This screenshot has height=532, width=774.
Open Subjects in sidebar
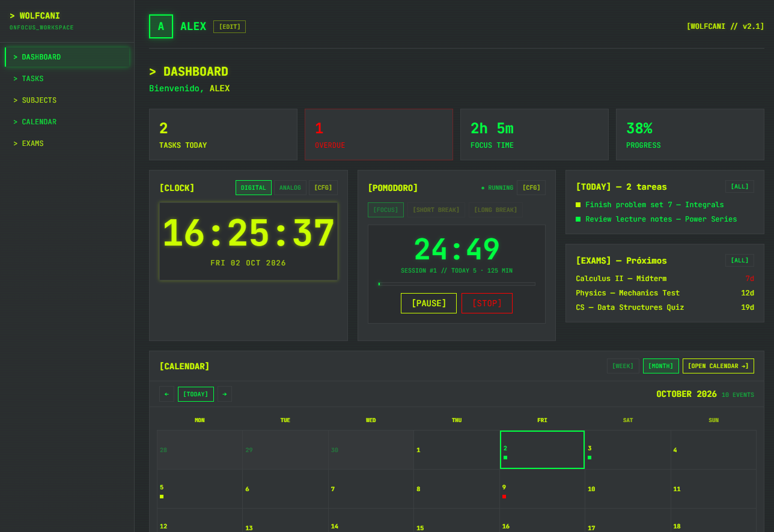[67, 100]
